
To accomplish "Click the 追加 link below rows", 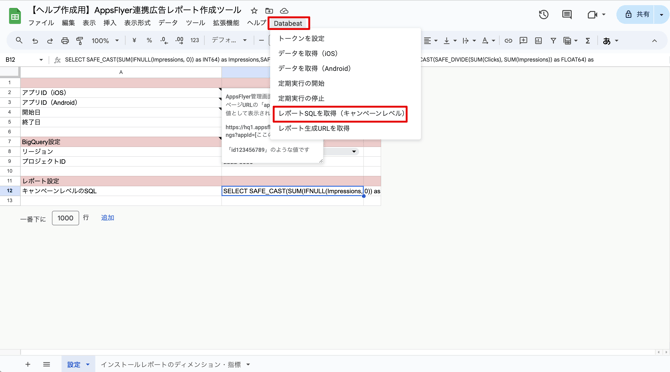I will (107, 218).
